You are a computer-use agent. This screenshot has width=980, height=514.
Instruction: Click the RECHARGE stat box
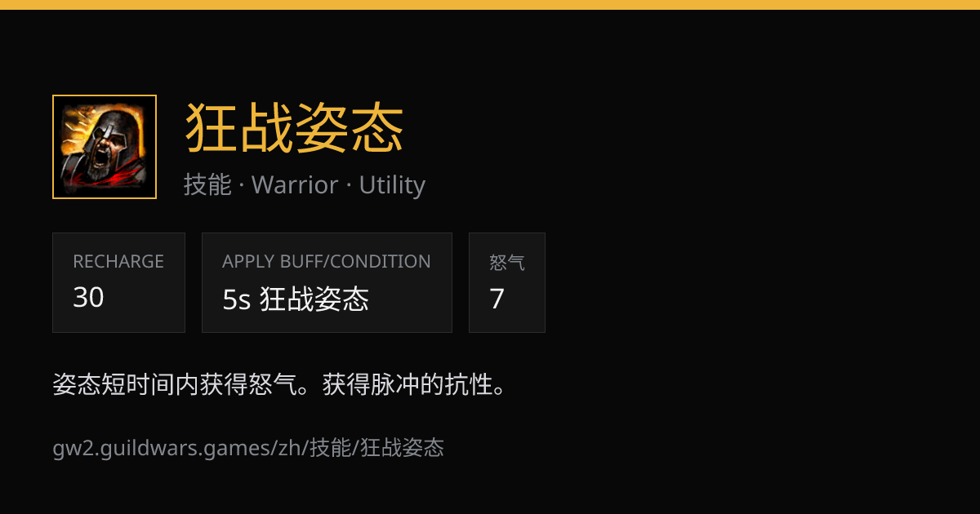click(118, 282)
